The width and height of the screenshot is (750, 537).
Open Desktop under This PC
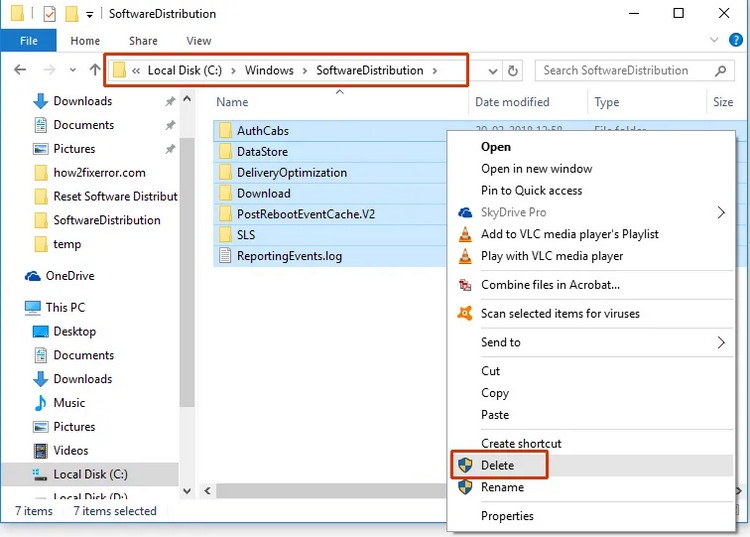(x=75, y=332)
